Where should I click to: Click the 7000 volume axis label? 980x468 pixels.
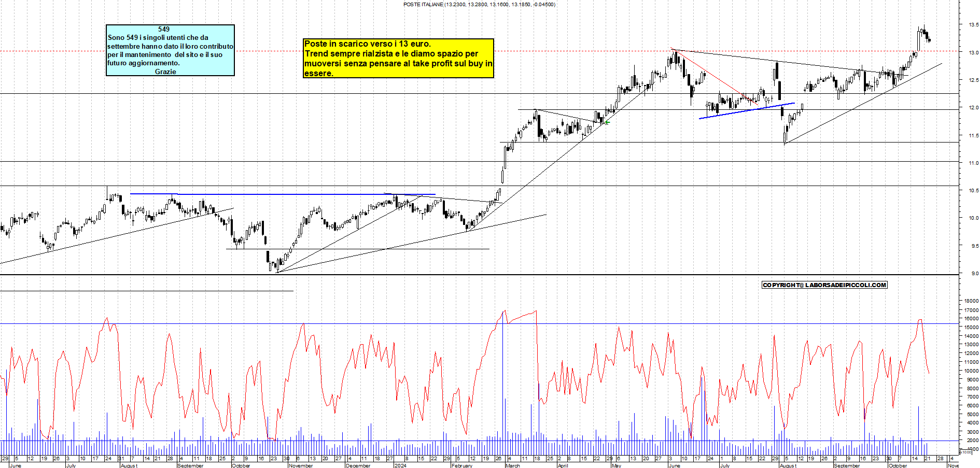972,397
